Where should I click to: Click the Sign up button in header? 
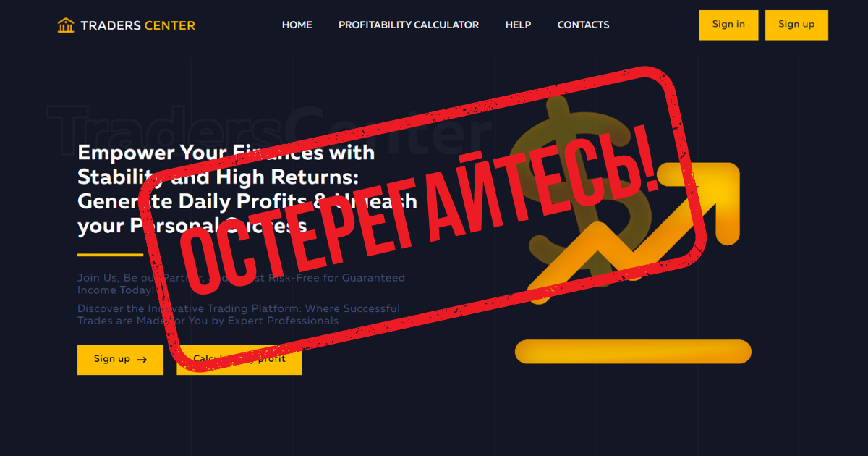[796, 25]
